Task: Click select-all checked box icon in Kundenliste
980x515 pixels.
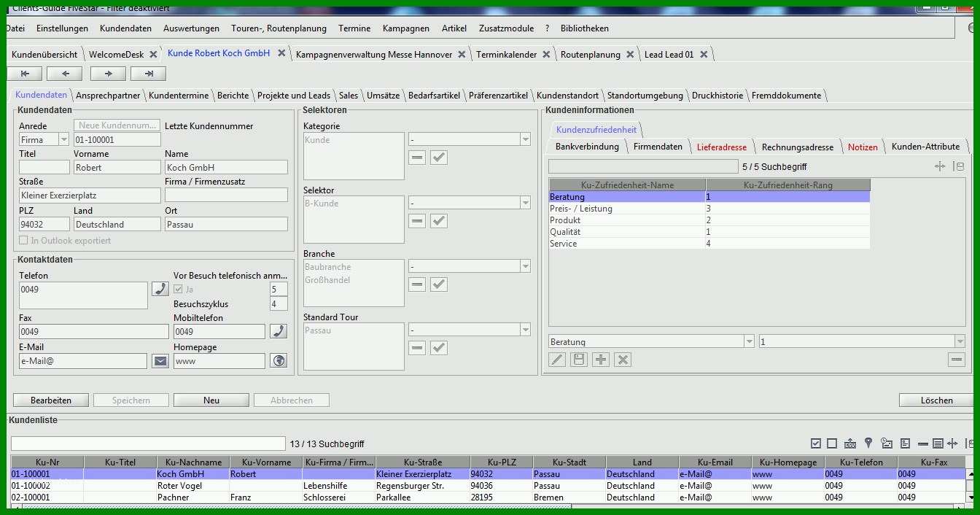Action: (816, 444)
